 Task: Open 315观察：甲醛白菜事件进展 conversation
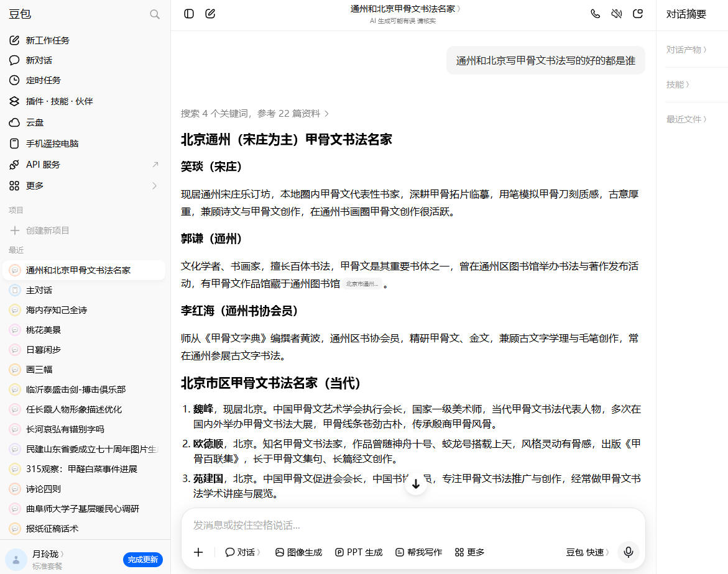click(83, 468)
